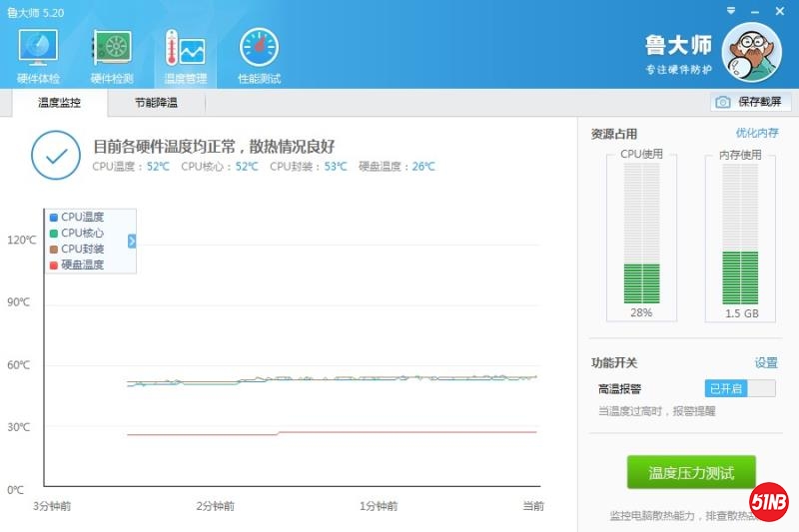This screenshot has width=799, height=532.
Task: Select the 温度管理 thermometer icon
Action: tap(185, 55)
